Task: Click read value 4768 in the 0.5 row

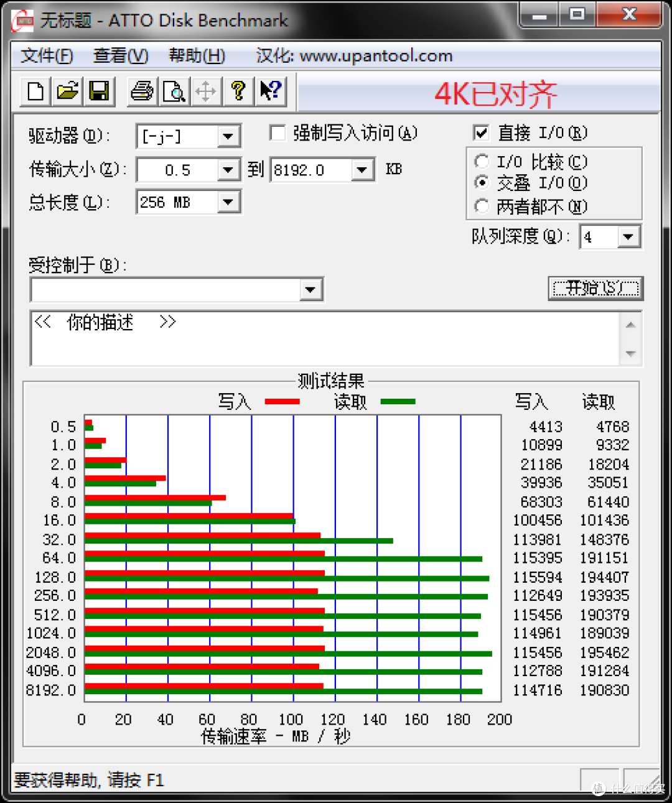Action: pyautogui.click(x=613, y=427)
